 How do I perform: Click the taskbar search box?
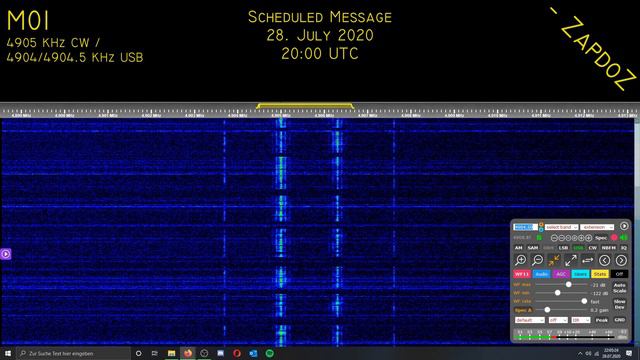tap(73, 353)
